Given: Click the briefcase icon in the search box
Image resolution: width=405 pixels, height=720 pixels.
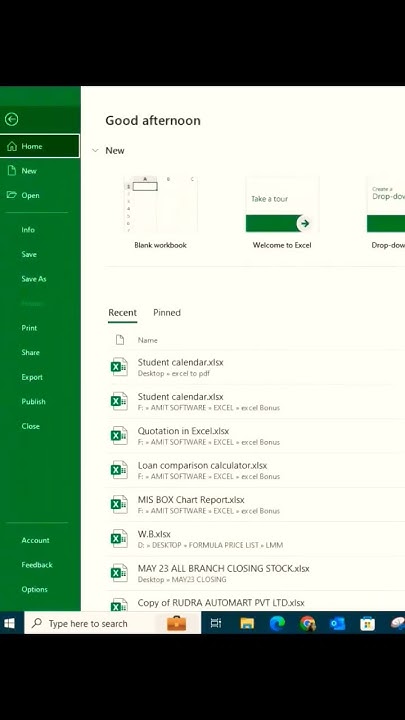Looking at the screenshot, I should [x=176, y=623].
